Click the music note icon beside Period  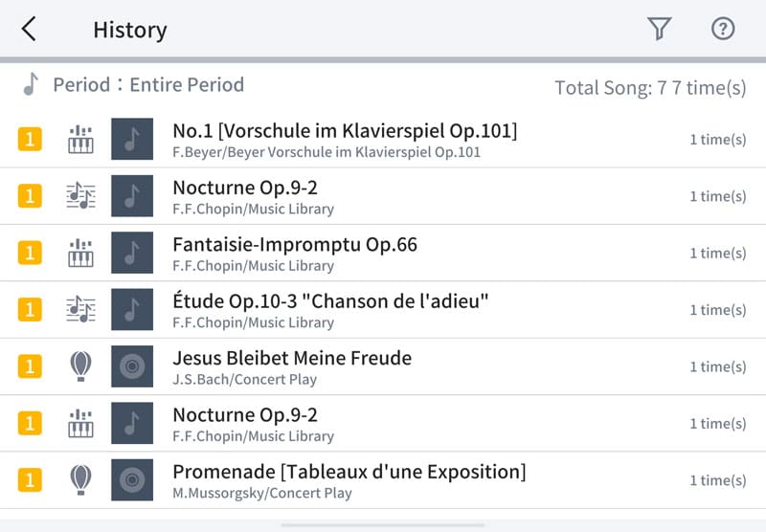pyautogui.click(x=32, y=84)
